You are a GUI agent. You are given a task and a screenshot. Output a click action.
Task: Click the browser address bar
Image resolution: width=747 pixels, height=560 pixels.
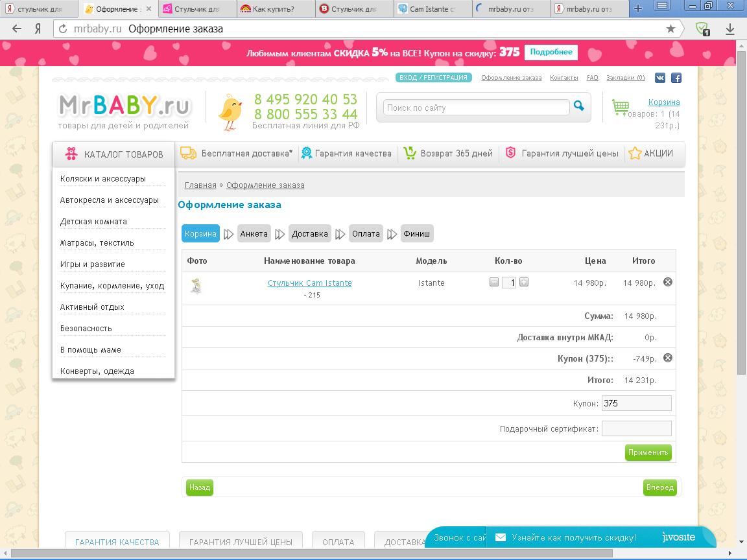[x=362, y=29]
